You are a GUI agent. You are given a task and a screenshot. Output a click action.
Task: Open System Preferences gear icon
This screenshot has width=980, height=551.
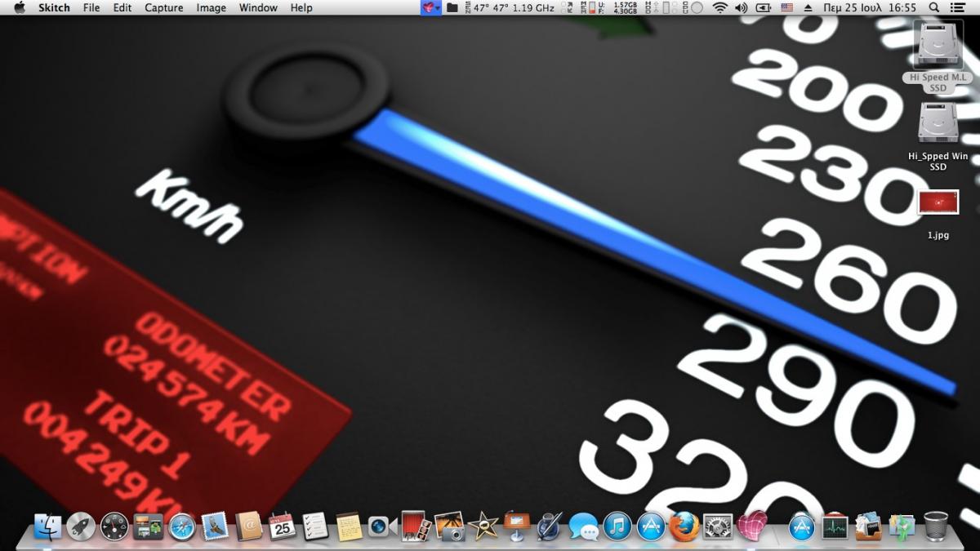coord(718,527)
